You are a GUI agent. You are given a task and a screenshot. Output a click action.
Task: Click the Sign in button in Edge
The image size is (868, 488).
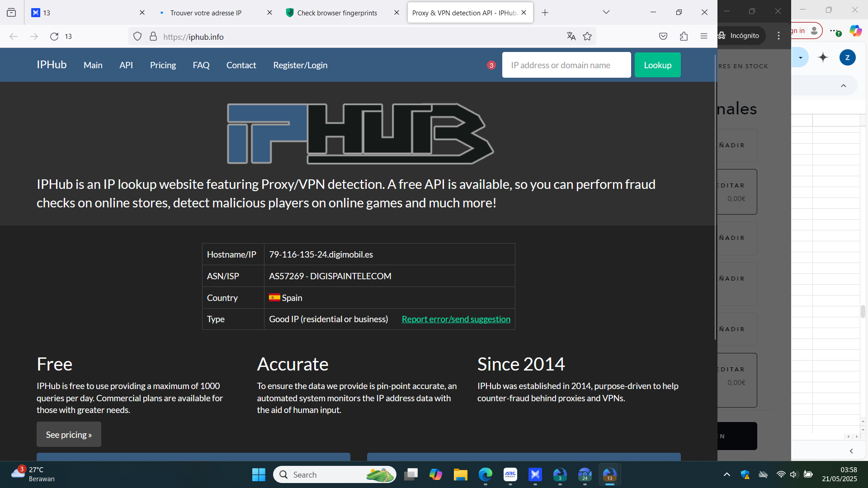806,31
